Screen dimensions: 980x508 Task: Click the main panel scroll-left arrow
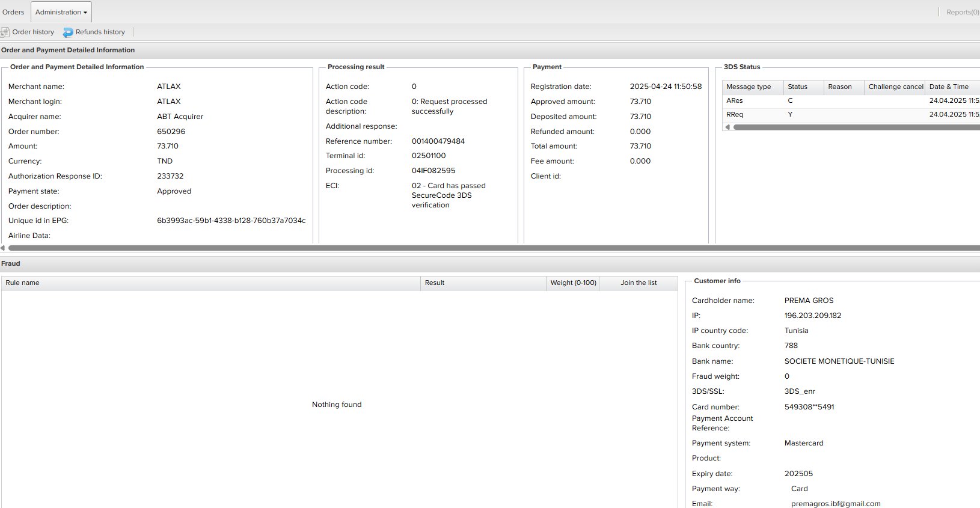(x=3, y=248)
